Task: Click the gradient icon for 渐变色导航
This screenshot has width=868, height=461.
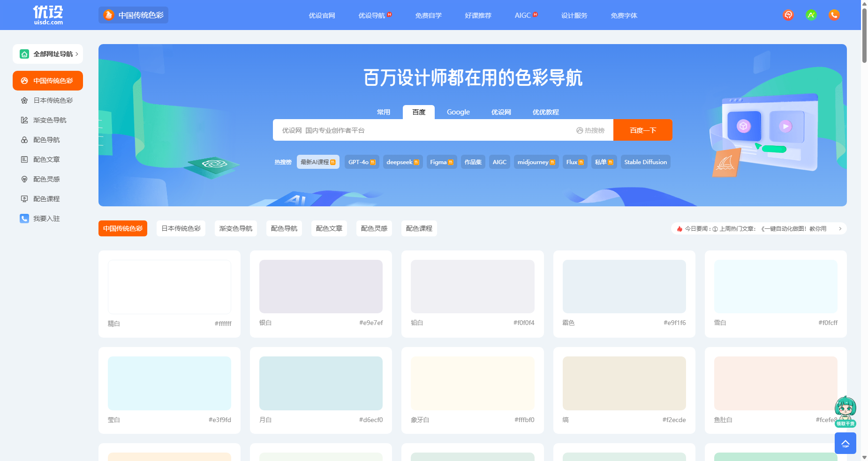Action: point(24,120)
